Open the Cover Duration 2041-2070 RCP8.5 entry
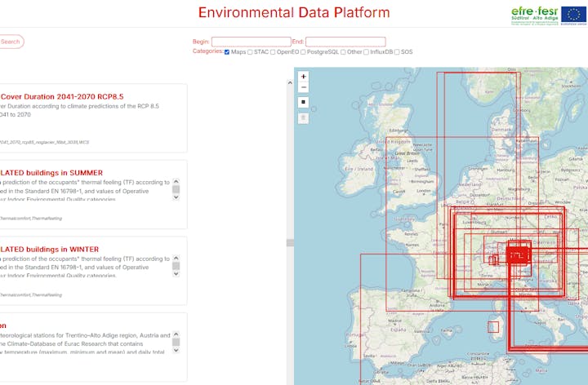 click(62, 96)
